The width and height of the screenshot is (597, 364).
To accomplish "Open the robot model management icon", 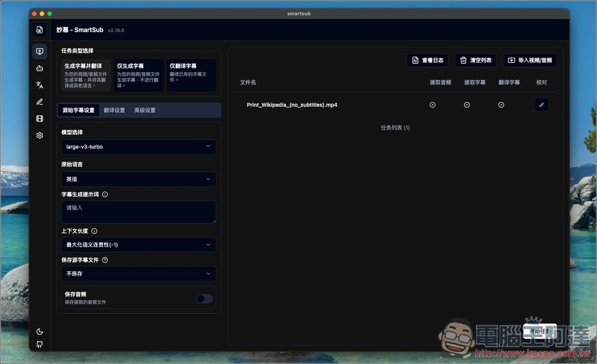I will coord(39,68).
